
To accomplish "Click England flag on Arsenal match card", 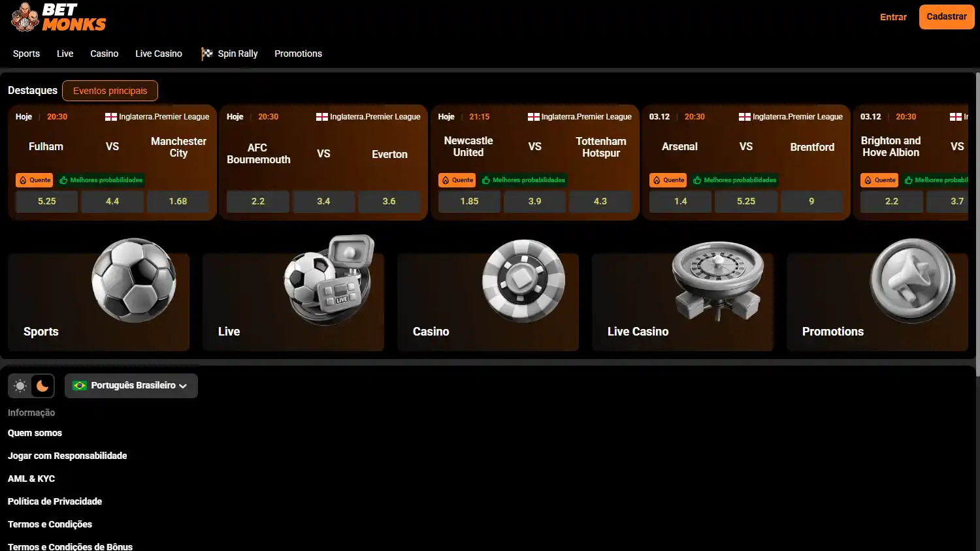I will pos(745,117).
